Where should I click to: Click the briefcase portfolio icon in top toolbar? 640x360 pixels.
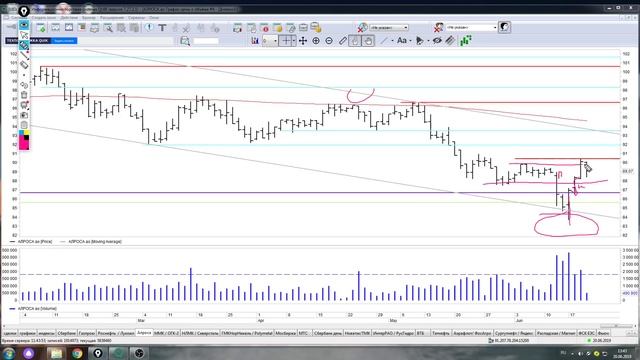click(303, 28)
